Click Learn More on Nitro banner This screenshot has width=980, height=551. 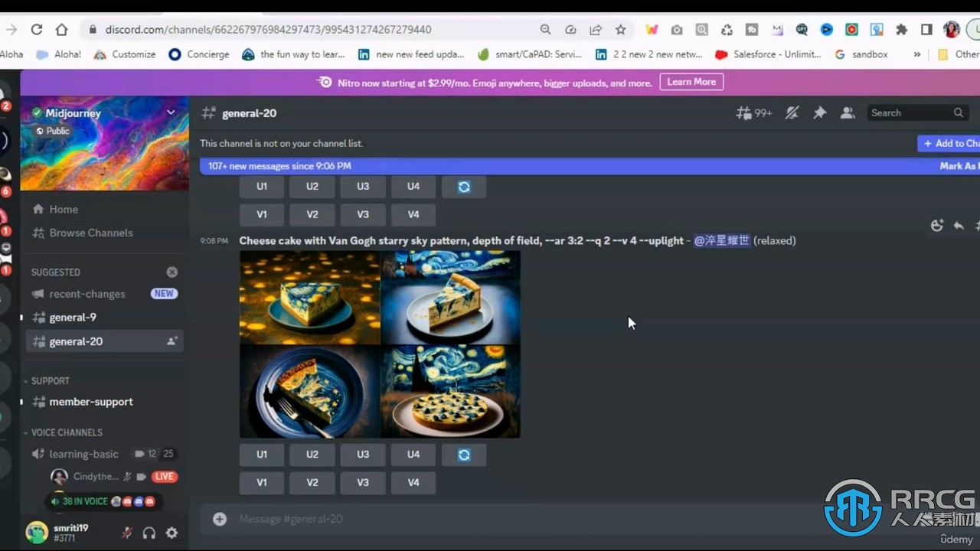691,82
